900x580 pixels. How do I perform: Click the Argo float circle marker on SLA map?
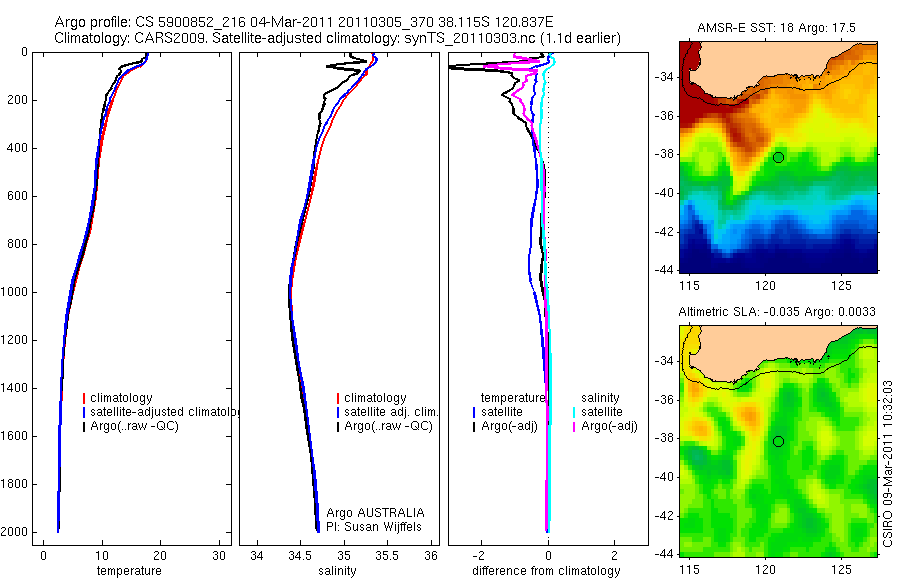778,442
